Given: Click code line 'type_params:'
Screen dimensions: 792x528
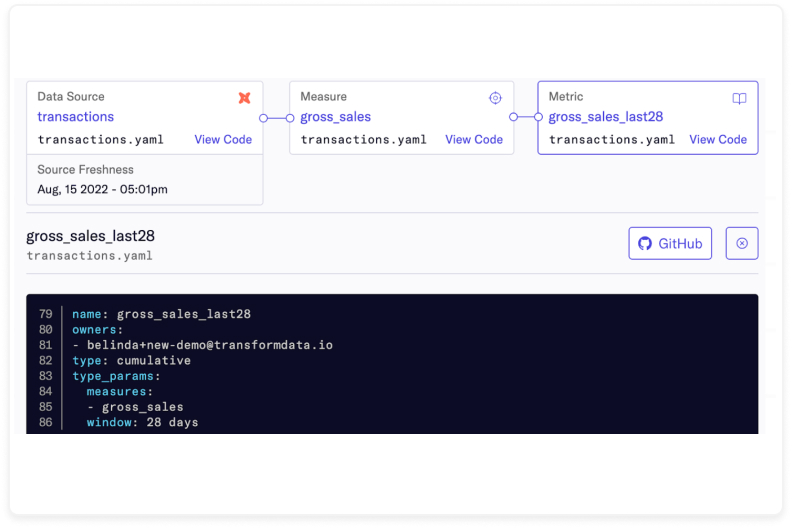Looking at the screenshot, I should point(116,376).
